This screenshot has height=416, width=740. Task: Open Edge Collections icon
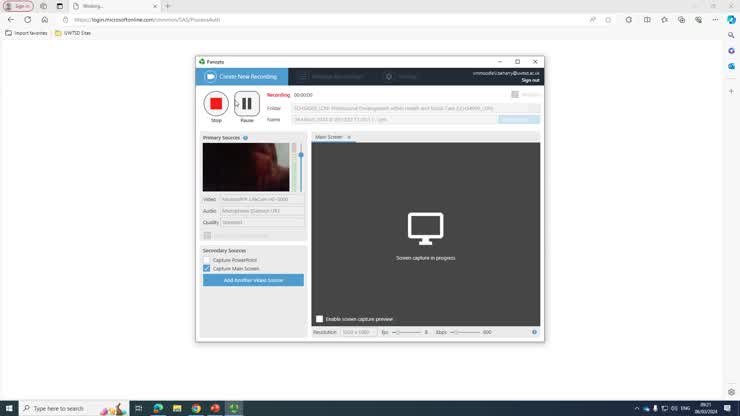pos(681,20)
